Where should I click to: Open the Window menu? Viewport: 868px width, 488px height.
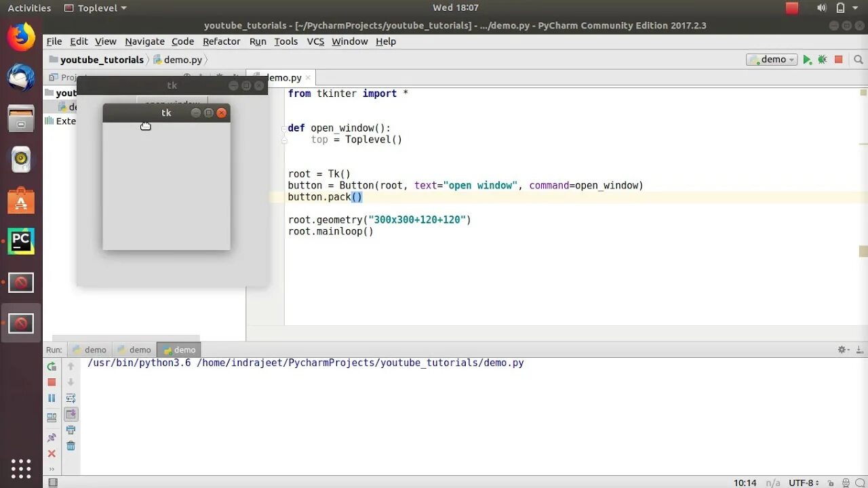[349, 41]
